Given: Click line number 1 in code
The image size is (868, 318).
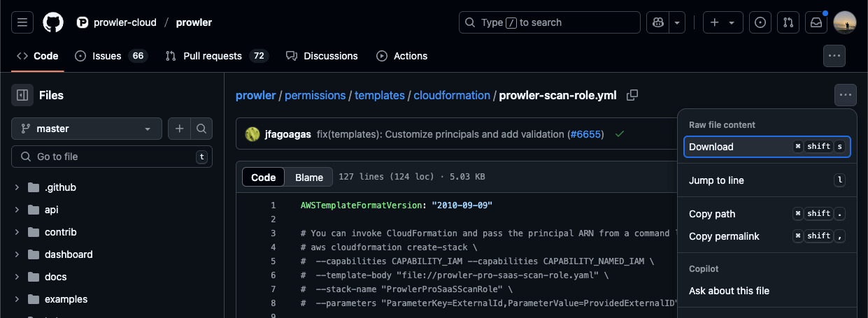Looking at the screenshot, I should tap(273, 205).
